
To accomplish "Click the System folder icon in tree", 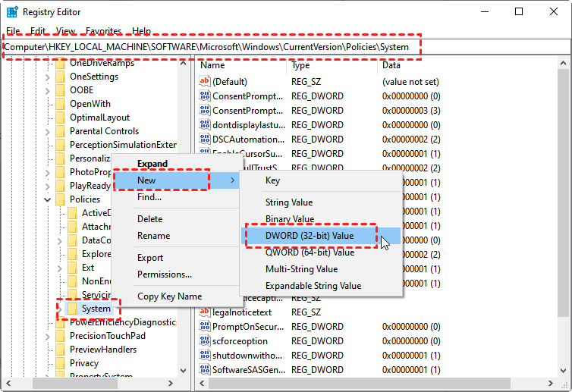I will point(72,309).
